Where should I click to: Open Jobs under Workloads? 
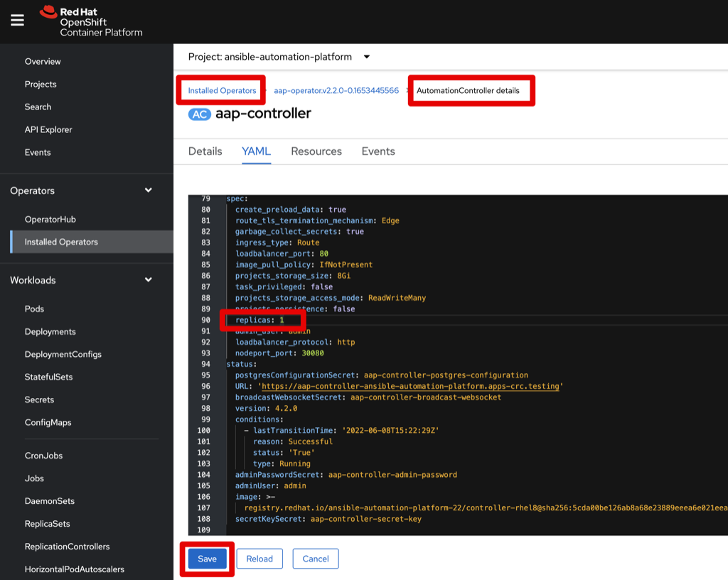point(34,478)
